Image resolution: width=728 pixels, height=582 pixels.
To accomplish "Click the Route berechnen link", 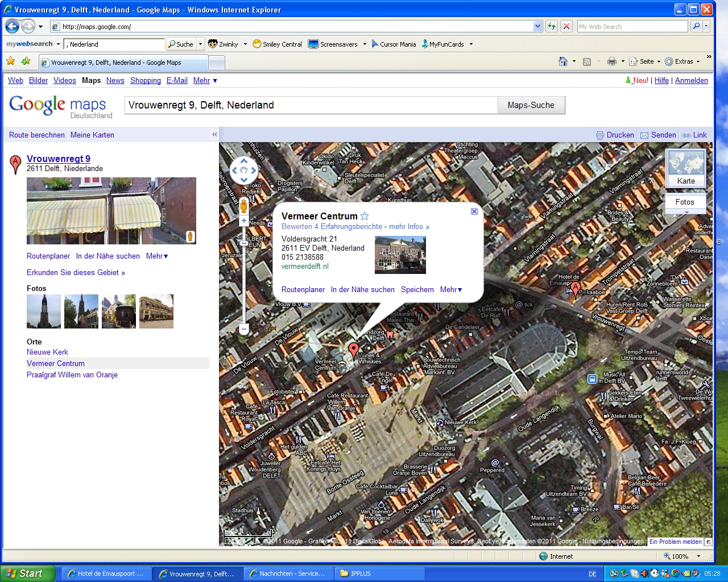I will 37,135.
